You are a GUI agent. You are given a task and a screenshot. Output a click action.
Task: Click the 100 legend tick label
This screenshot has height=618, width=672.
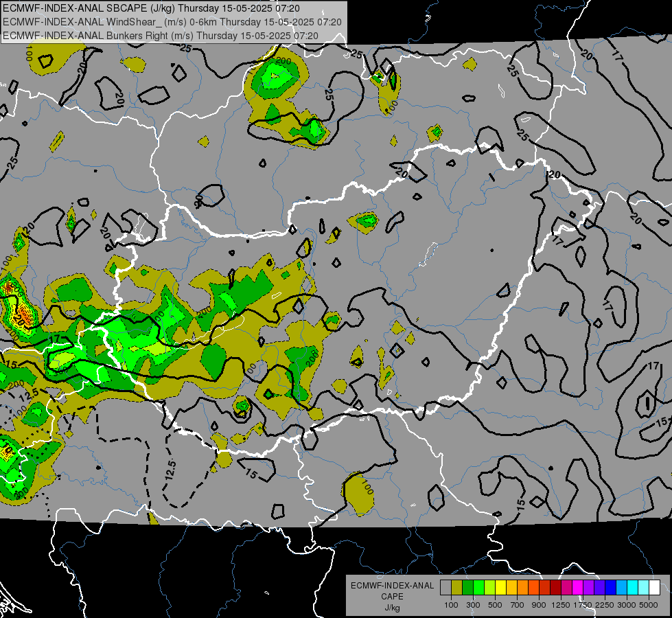[x=451, y=605]
